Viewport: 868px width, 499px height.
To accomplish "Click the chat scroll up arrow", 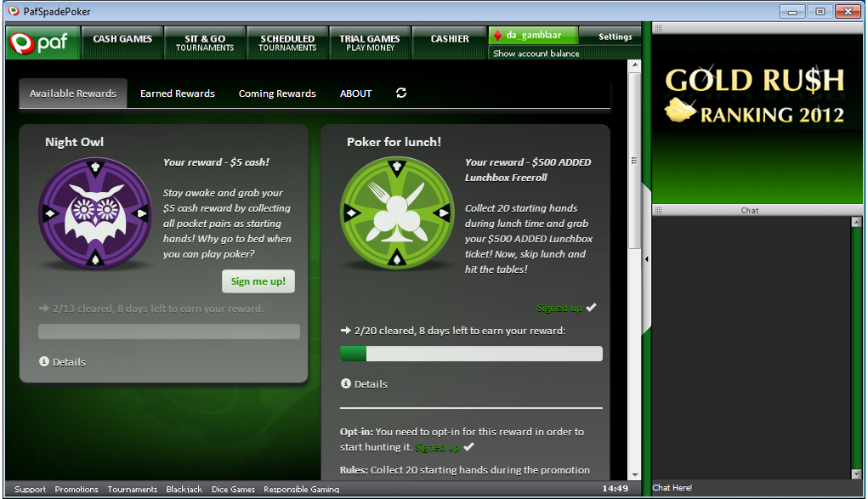I will click(856, 223).
